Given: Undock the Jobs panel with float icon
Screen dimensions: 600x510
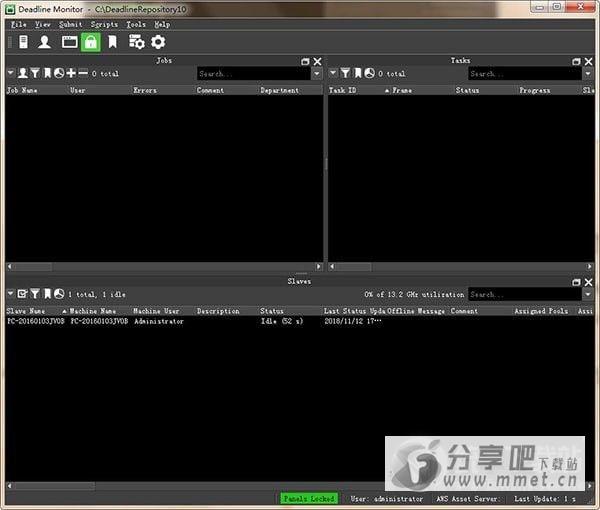Looking at the screenshot, I should (305, 61).
